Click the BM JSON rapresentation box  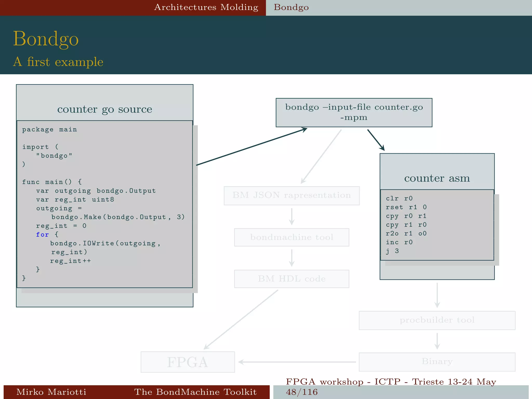pos(291,195)
